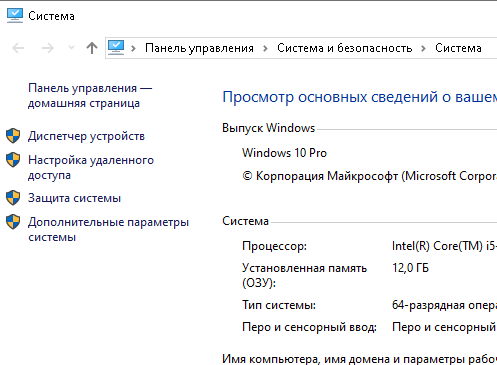Click the Процессор label

click(x=274, y=246)
